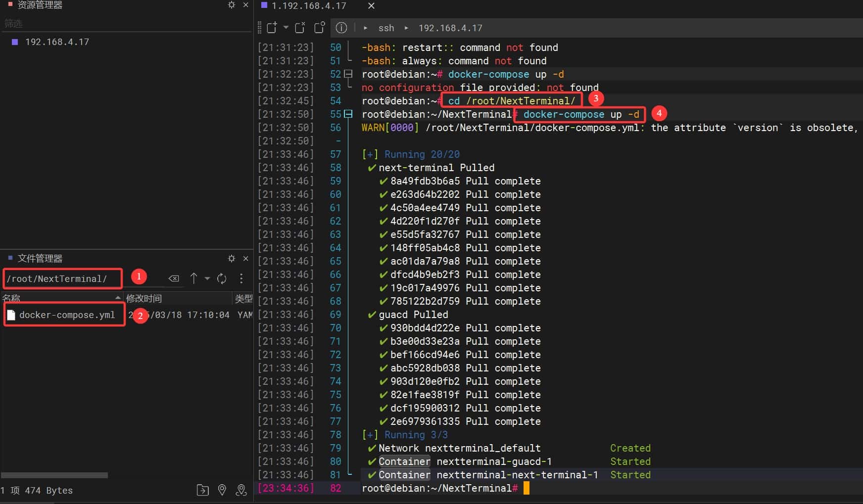Select the docker-compose.yml file
The width and height of the screenshot is (863, 504).
point(67,315)
